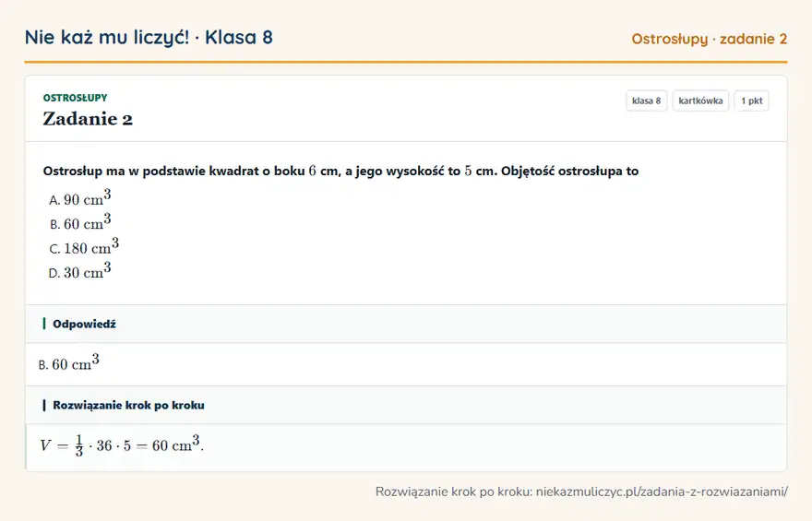The height and width of the screenshot is (521, 812).
Task: Click the '1 pkt' tag
Action: (751, 101)
